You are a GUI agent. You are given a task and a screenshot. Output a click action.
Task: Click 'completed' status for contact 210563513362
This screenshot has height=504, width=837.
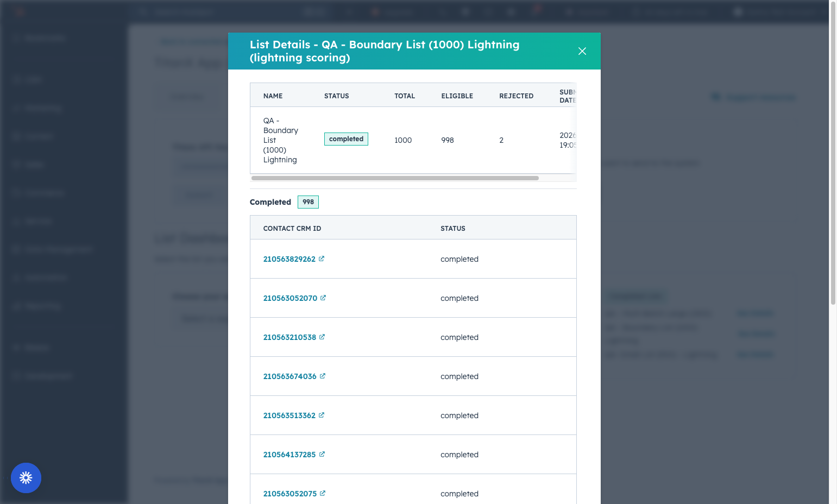tap(460, 415)
